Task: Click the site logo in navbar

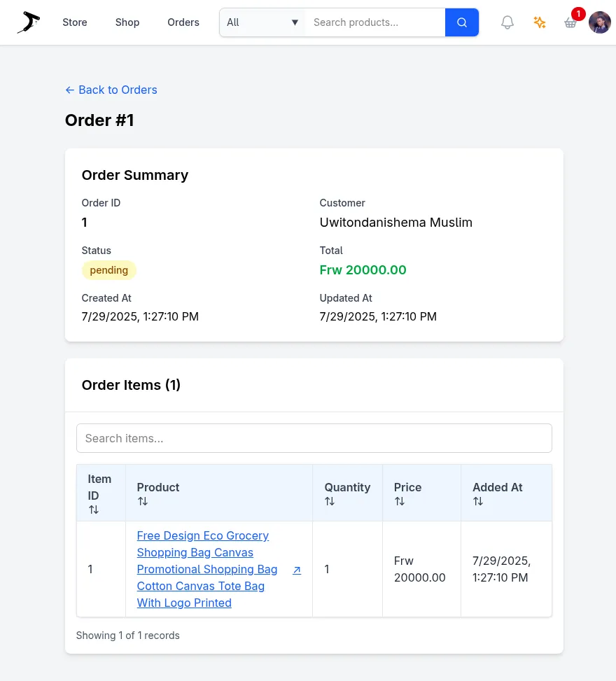Action: point(29,22)
